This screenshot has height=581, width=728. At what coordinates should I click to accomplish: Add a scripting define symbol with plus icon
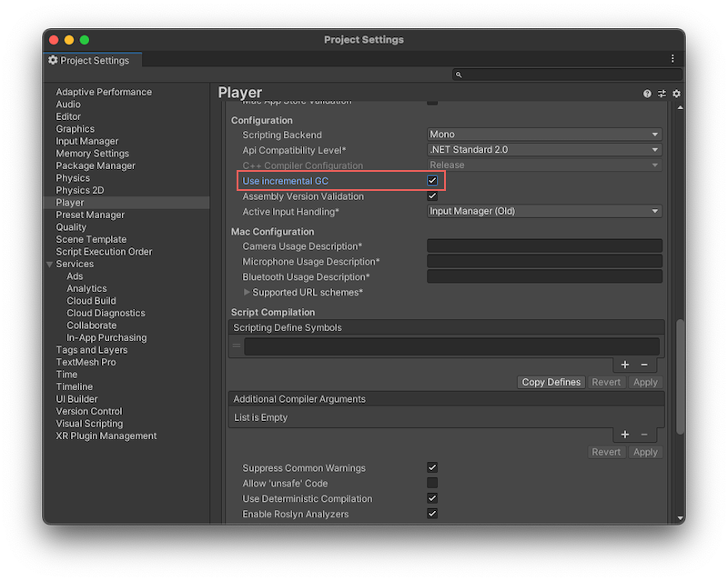point(624,365)
